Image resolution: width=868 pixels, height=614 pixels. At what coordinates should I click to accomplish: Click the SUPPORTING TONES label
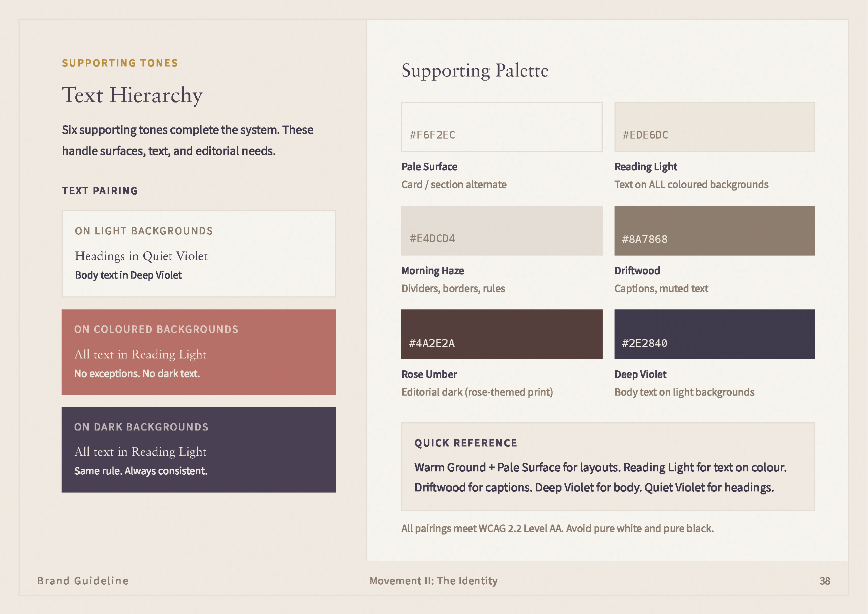(120, 63)
